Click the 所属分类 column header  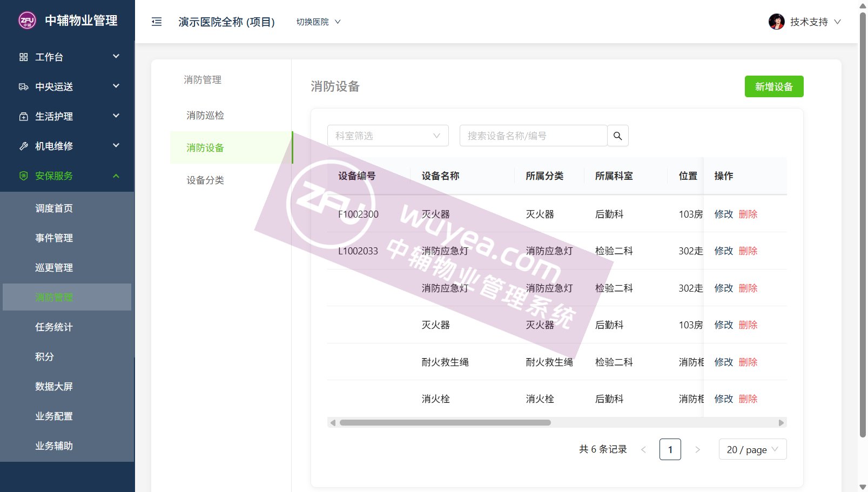pos(544,176)
